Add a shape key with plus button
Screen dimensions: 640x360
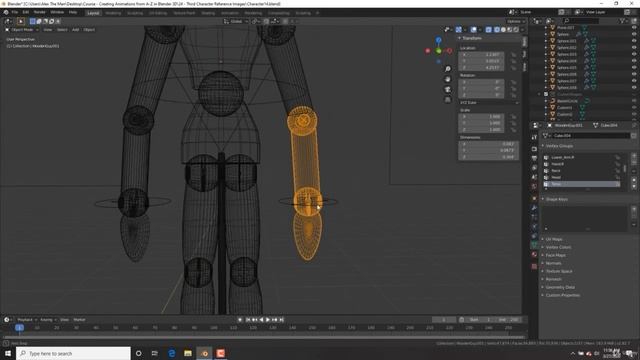[x=634, y=209]
